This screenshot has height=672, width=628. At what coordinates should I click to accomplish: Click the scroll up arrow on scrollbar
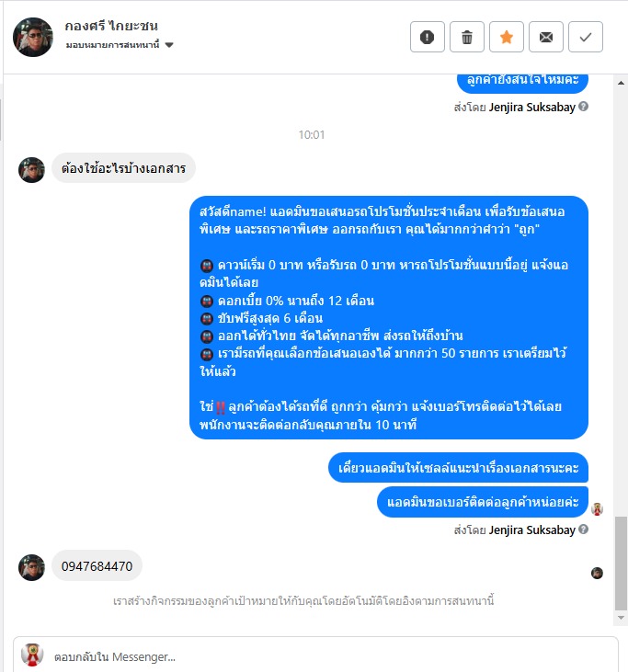click(x=621, y=83)
